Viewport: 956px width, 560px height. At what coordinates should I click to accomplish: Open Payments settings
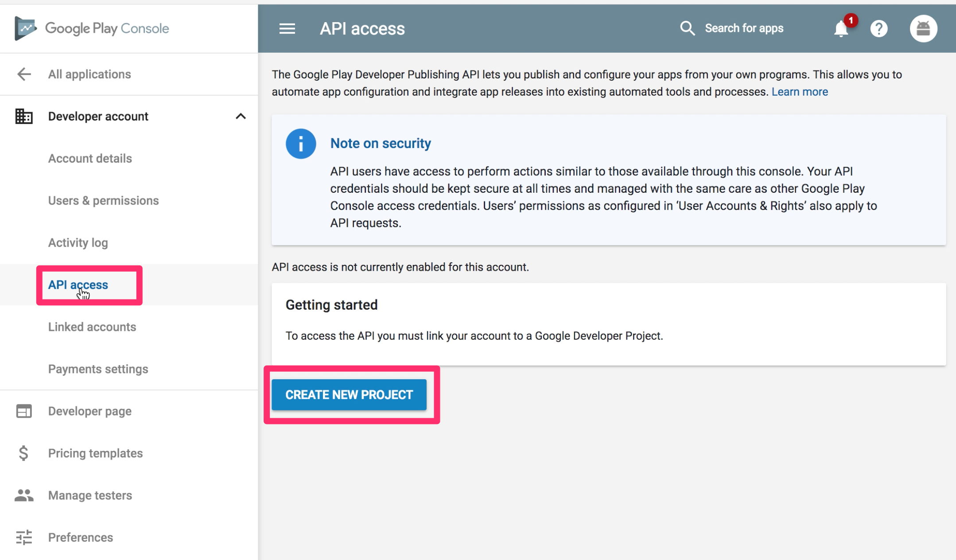98,369
